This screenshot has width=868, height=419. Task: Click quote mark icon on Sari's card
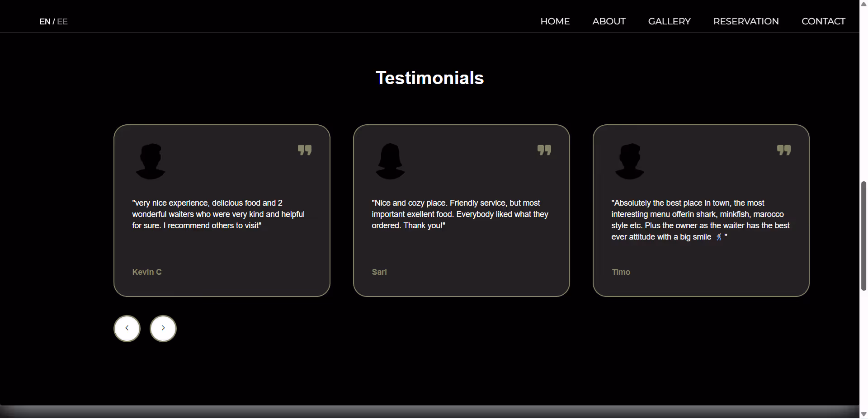tap(544, 150)
